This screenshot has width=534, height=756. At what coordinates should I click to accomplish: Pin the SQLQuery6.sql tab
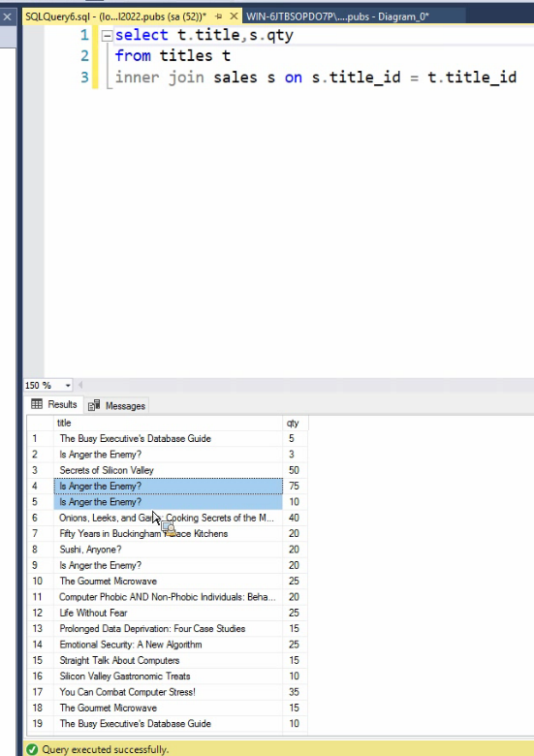pyautogui.click(x=218, y=16)
